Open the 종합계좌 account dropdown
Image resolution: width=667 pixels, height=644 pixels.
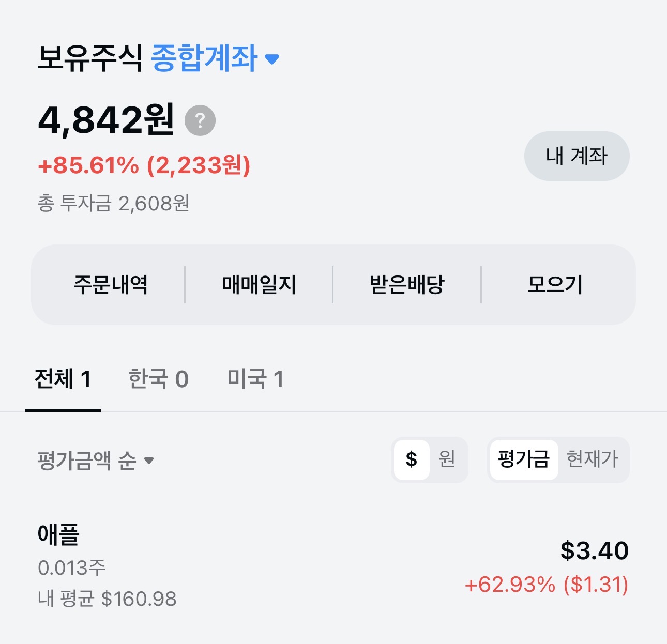204,58
